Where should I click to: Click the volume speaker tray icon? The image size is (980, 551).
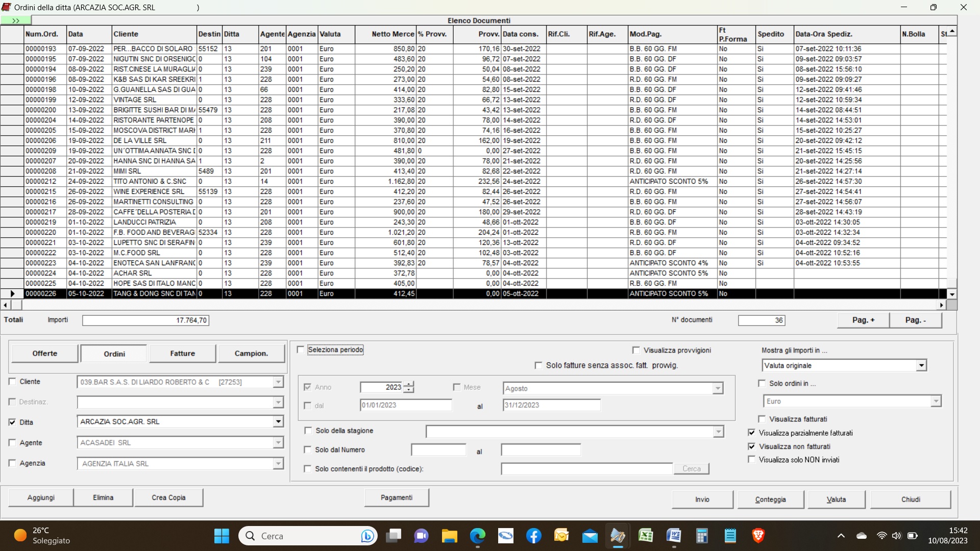point(896,536)
